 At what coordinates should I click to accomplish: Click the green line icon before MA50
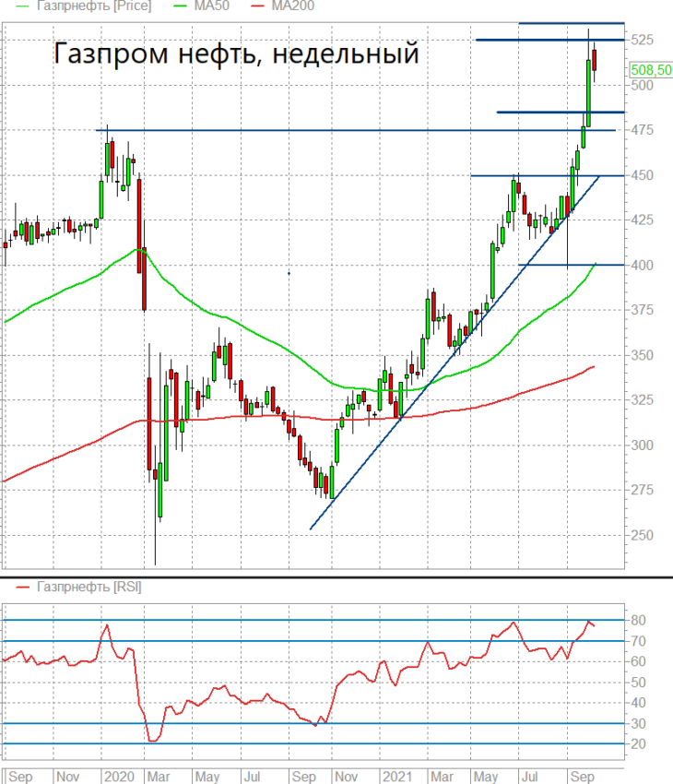click(x=180, y=6)
